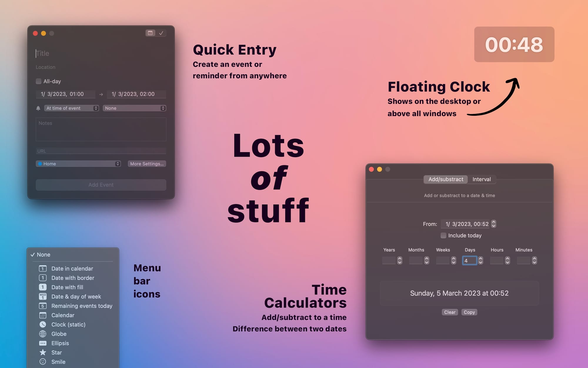
Task: Enable the All-day checkbox
Action: click(x=39, y=81)
